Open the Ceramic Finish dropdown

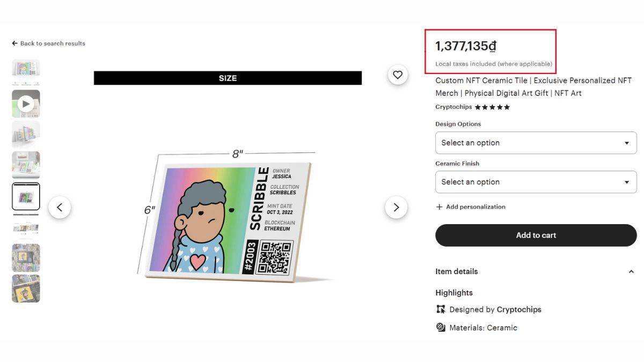pos(536,182)
